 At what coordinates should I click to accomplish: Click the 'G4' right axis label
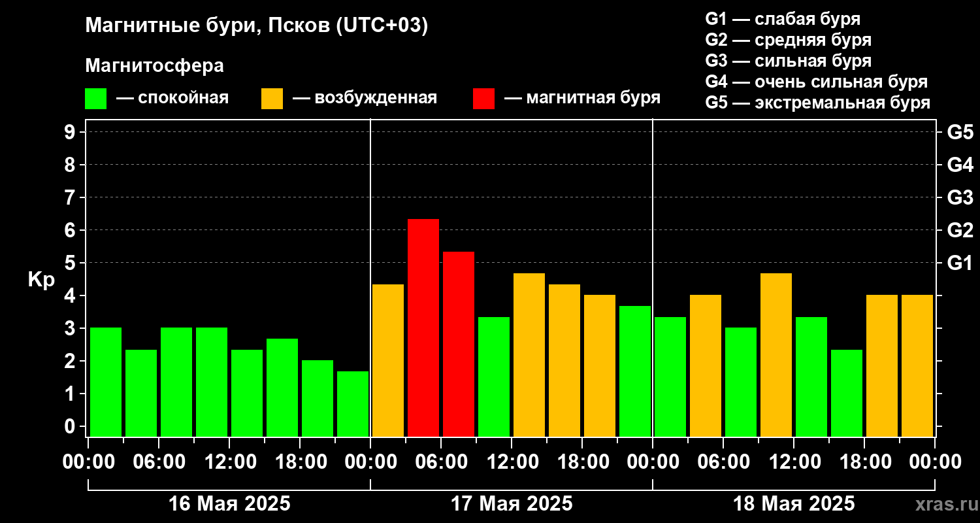960,165
